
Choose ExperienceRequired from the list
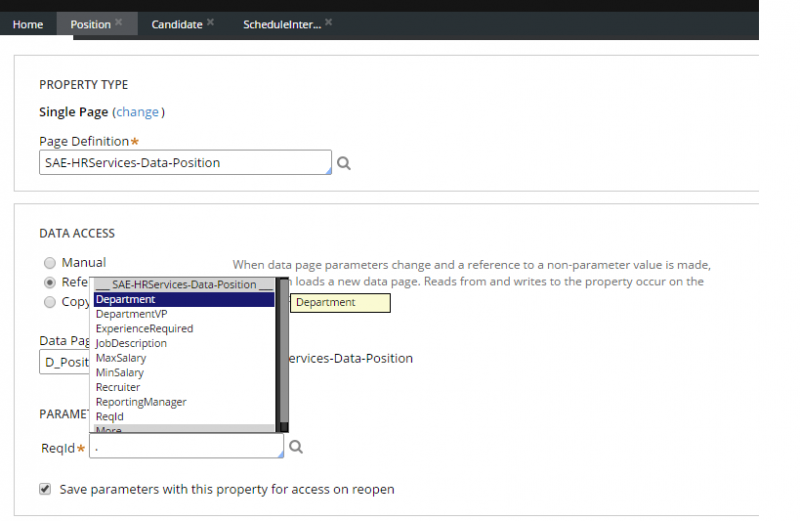pos(184,329)
